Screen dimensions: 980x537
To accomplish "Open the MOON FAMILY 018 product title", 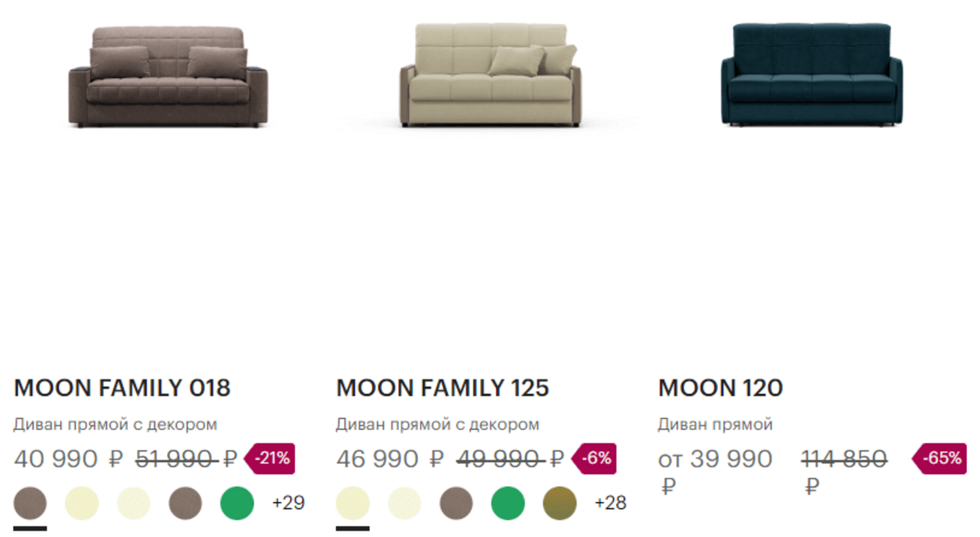I will point(122,388).
